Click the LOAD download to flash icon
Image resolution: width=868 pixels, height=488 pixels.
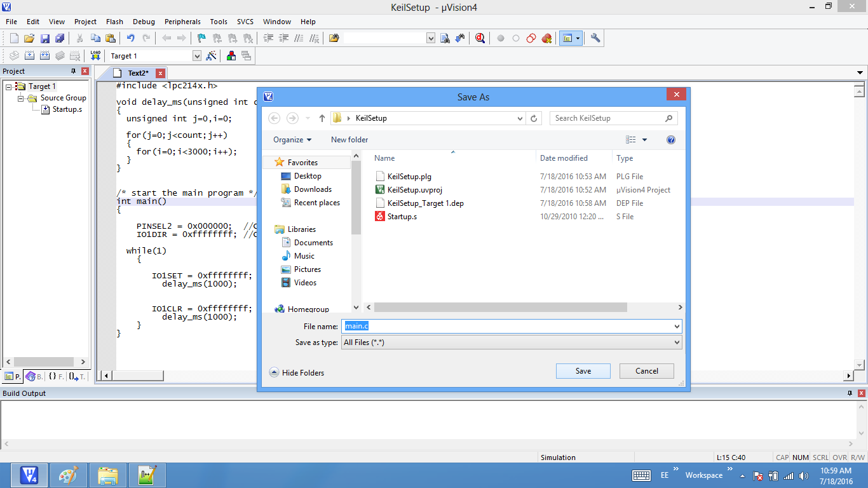(x=95, y=56)
